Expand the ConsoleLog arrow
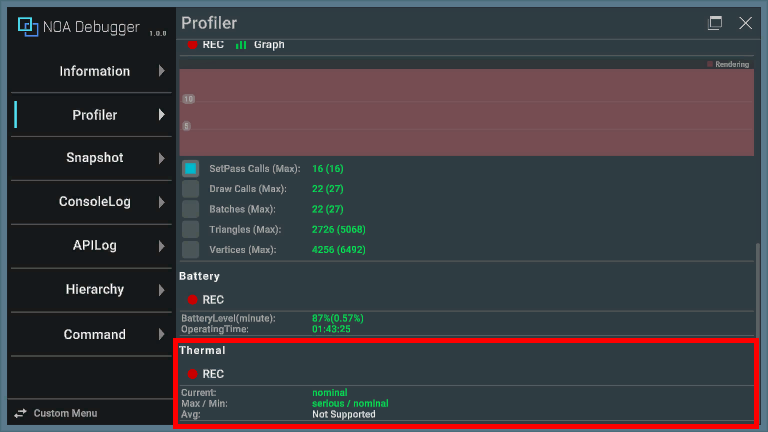 point(162,202)
